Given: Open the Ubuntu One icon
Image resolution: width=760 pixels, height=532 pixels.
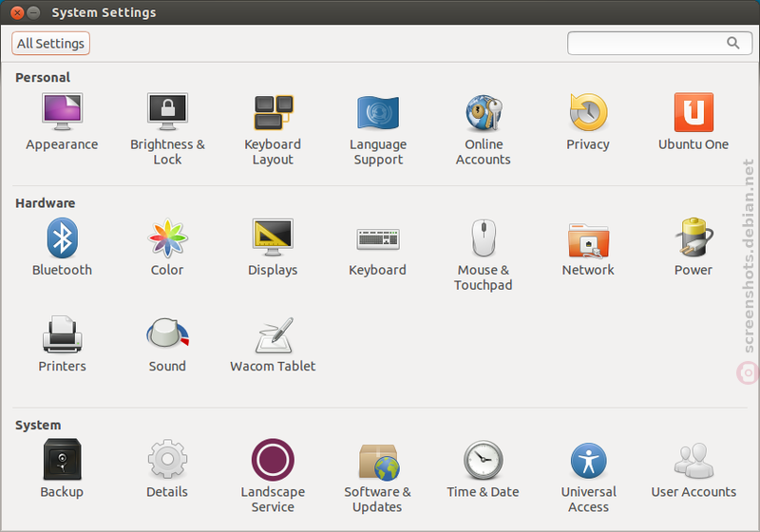Looking at the screenshot, I should tap(693, 112).
